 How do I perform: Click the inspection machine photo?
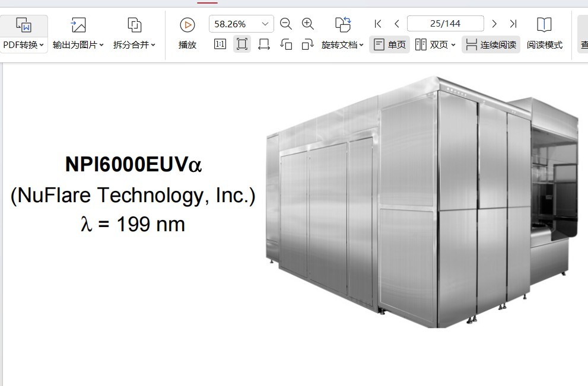click(x=422, y=202)
